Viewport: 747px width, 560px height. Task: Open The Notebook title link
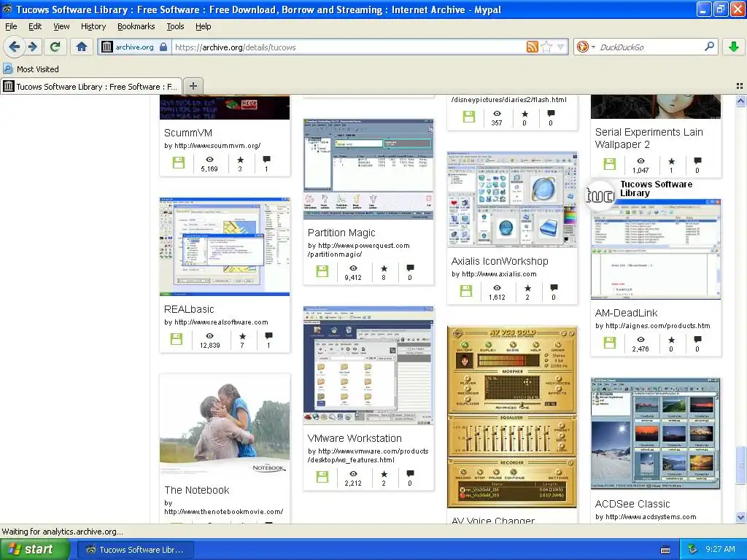(x=197, y=490)
